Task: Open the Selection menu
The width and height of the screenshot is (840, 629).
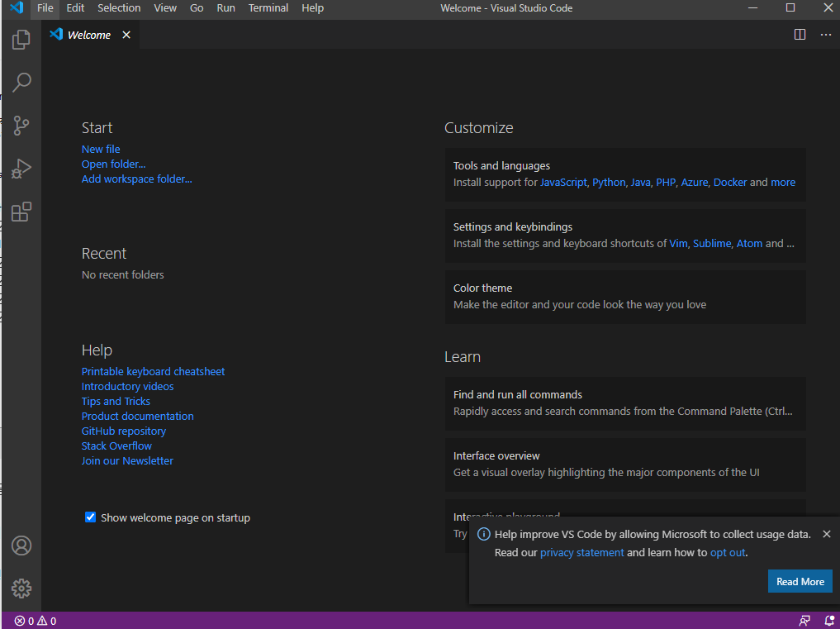Action: pos(119,8)
